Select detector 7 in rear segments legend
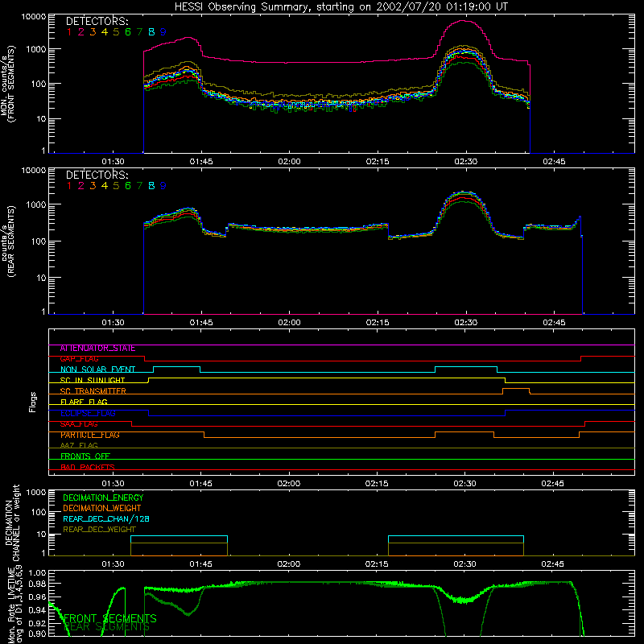Screen dimensions: 644x644 tap(139, 186)
